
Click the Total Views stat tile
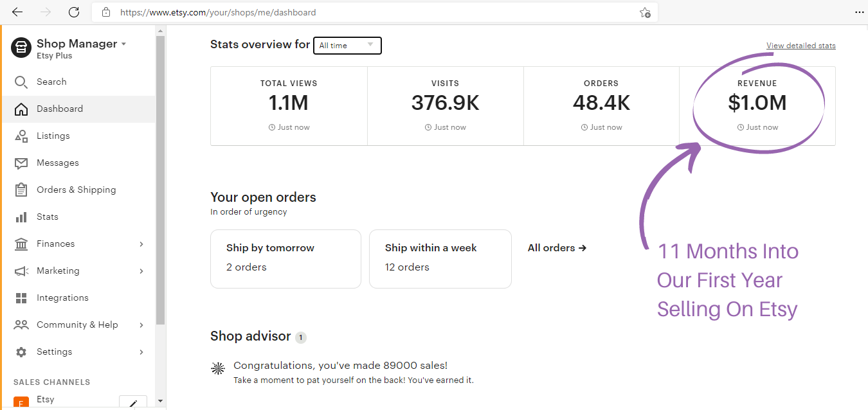(289, 106)
